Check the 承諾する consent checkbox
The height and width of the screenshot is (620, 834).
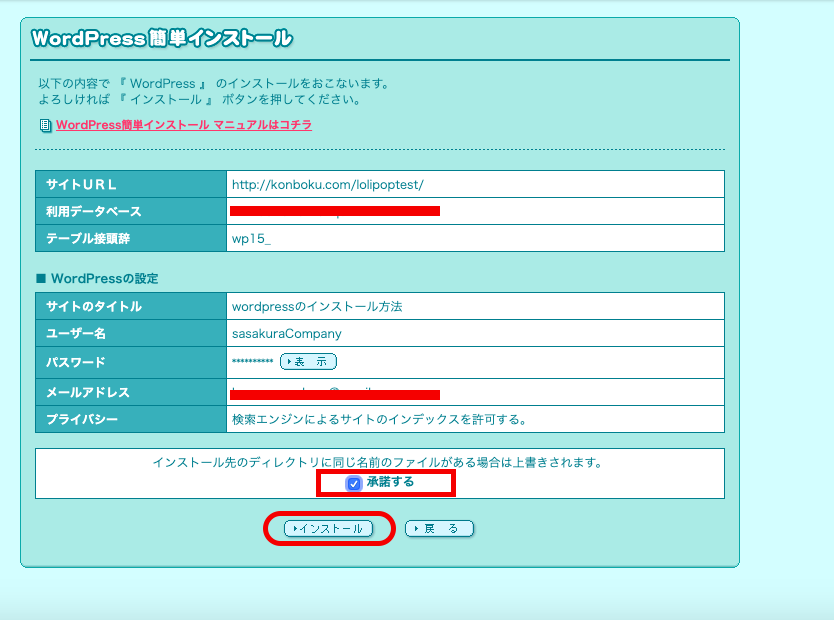(354, 483)
